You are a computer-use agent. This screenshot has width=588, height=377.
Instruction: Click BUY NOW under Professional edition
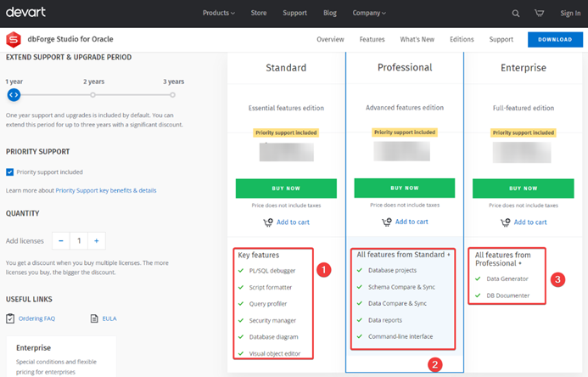(404, 188)
